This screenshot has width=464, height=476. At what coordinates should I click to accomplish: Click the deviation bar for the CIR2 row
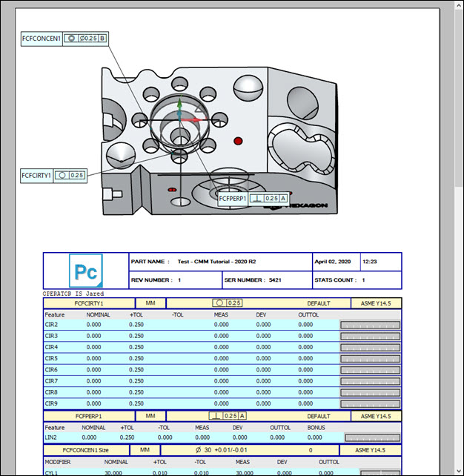pyautogui.click(x=370, y=325)
